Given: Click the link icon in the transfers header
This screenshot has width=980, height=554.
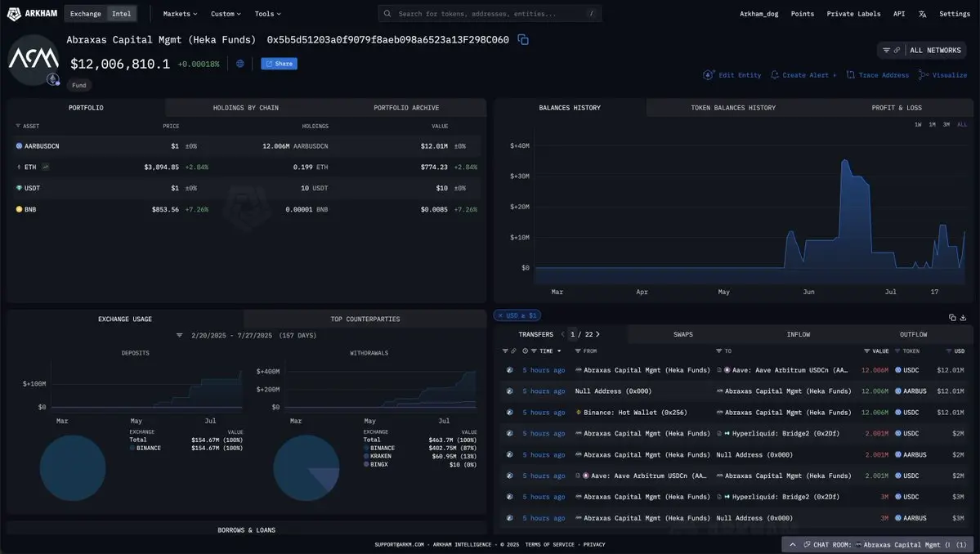Looking at the screenshot, I should pyautogui.click(x=514, y=351).
